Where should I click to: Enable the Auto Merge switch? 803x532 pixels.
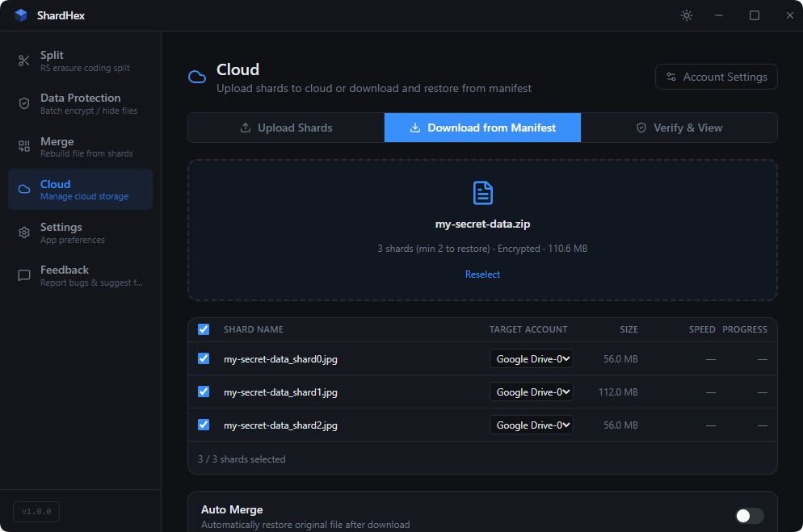point(750,516)
